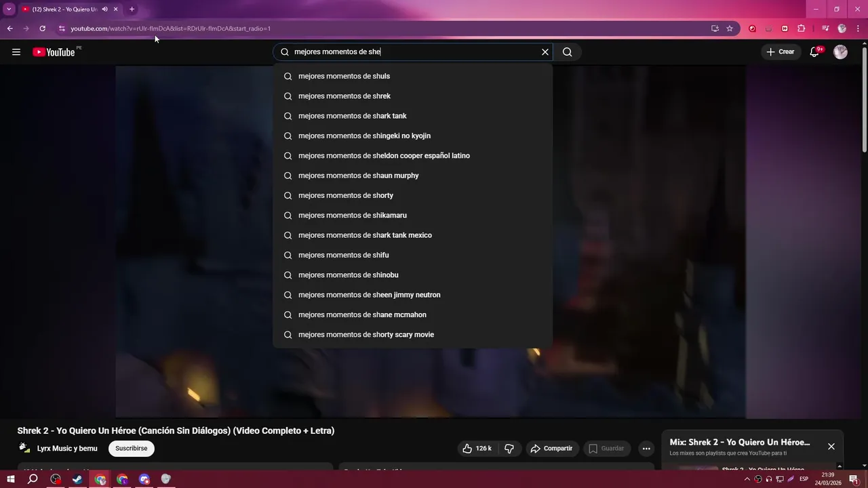Click the dislike thumbs-down button
This screenshot has height=488, width=868.
click(x=509, y=449)
